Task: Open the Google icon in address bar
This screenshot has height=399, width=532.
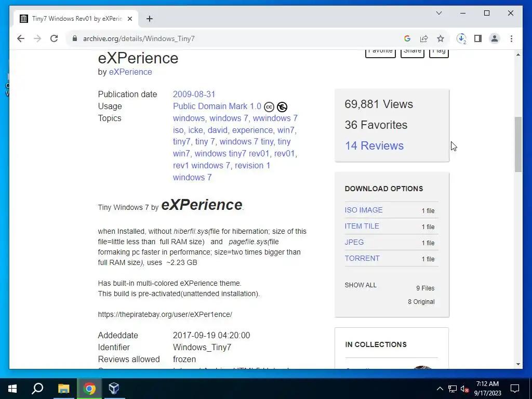Action: tap(407, 38)
